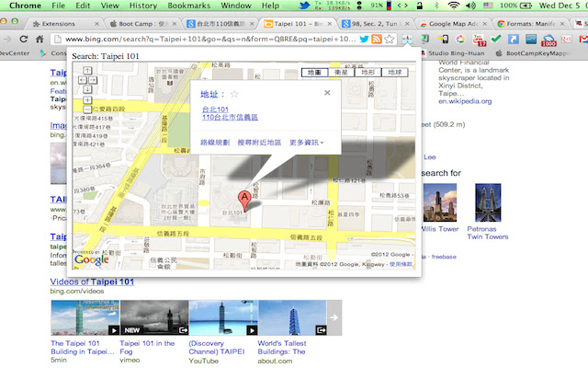This screenshot has height=368, width=588.
Task: Open Taipei 101 in the Fog video thumbnail
Action: (154, 317)
